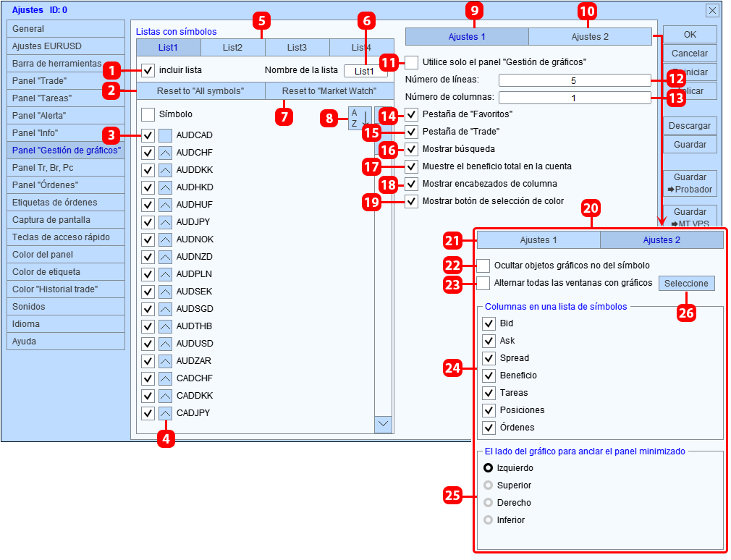Click the "Número de líneas" input field
Viewport: 731px width, 560px height.
(575, 80)
